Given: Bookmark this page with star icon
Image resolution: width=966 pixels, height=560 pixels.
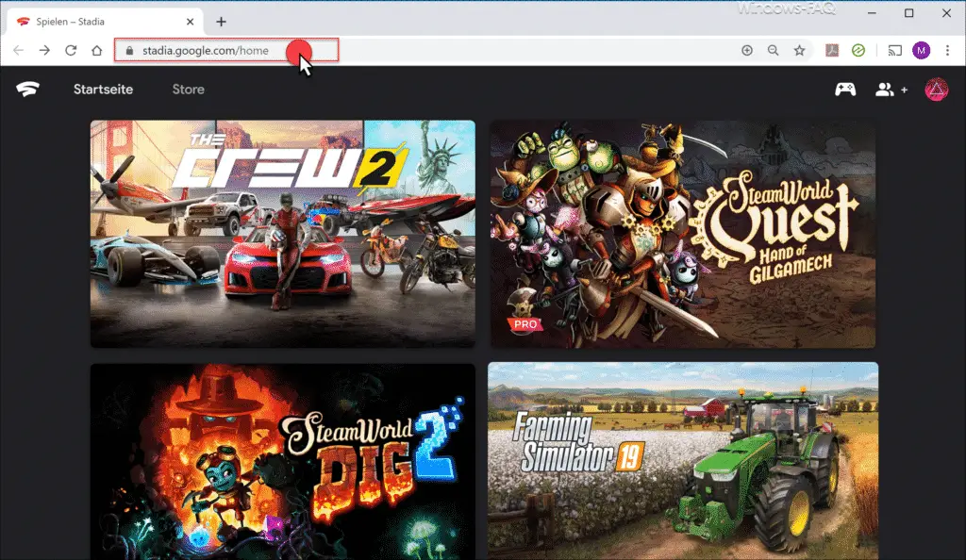Looking at the screenshot, I should click(800, 51).
